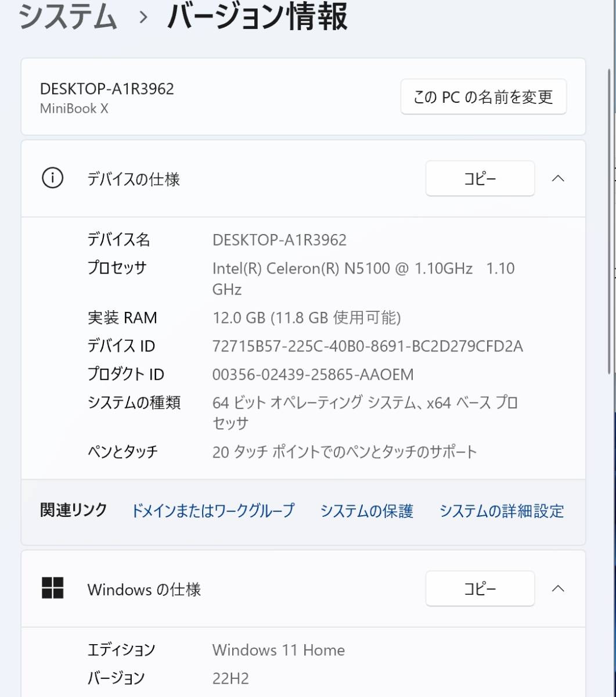
Task: Go back to システム breadcrumb
Action: click(69, 17)
